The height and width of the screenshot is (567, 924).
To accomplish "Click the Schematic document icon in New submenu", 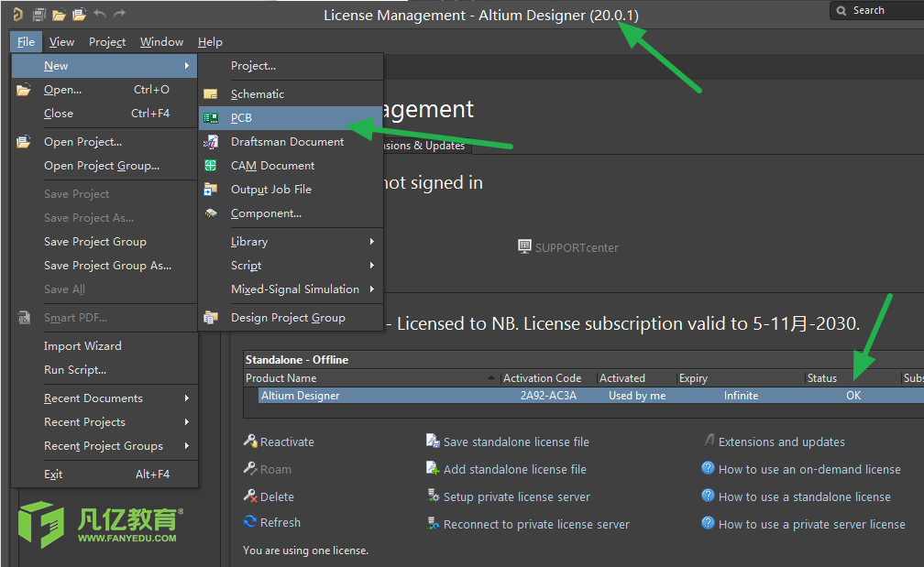I will [x=211, y=94].
